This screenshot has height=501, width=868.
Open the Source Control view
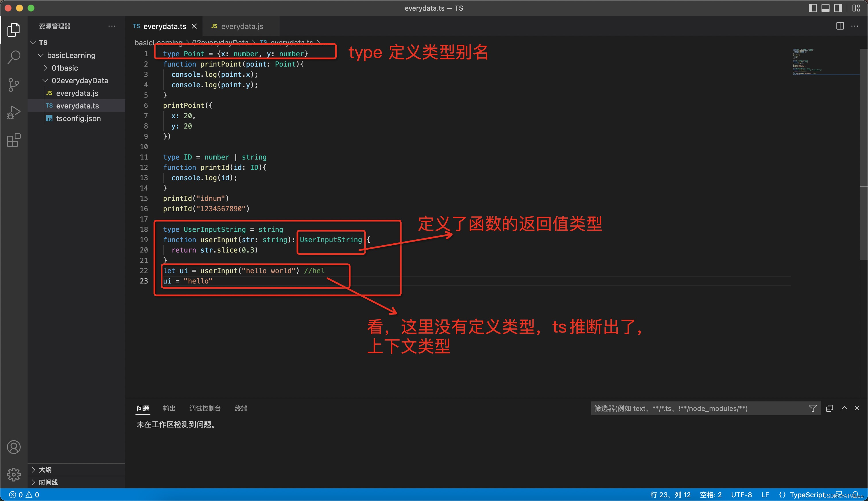tap(14, 85)
